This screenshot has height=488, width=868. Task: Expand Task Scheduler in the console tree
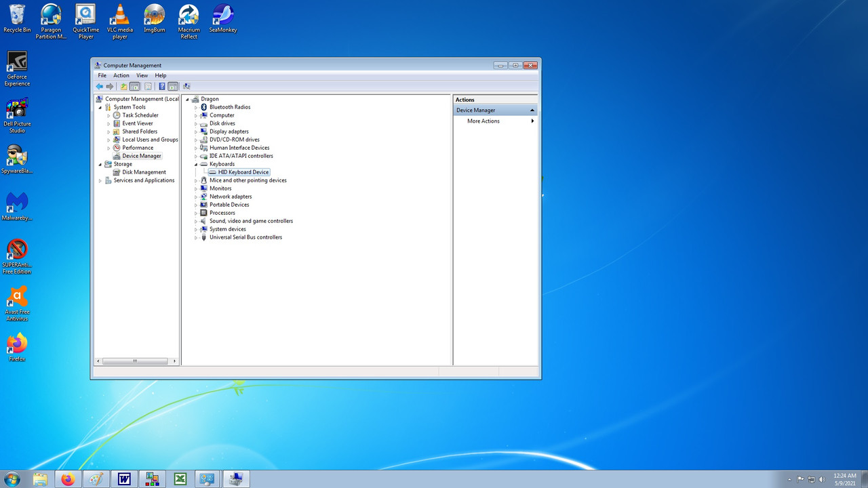click(108, 115)
